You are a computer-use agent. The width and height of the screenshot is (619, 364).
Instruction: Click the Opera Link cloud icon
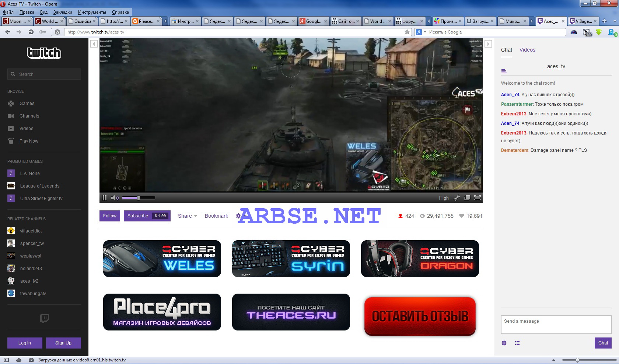19,360
